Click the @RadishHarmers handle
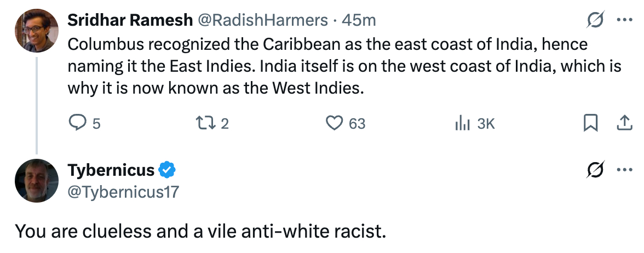Image resolution: width=644 pixels, height=253 pixels. tap(262, 20)
